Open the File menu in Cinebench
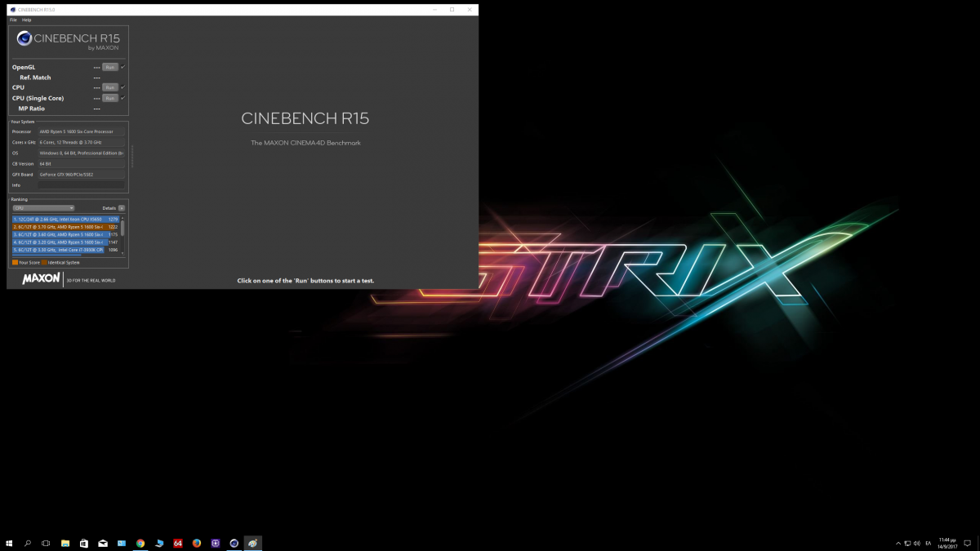This screenshot has height=551, width=980. coord(13,20)
